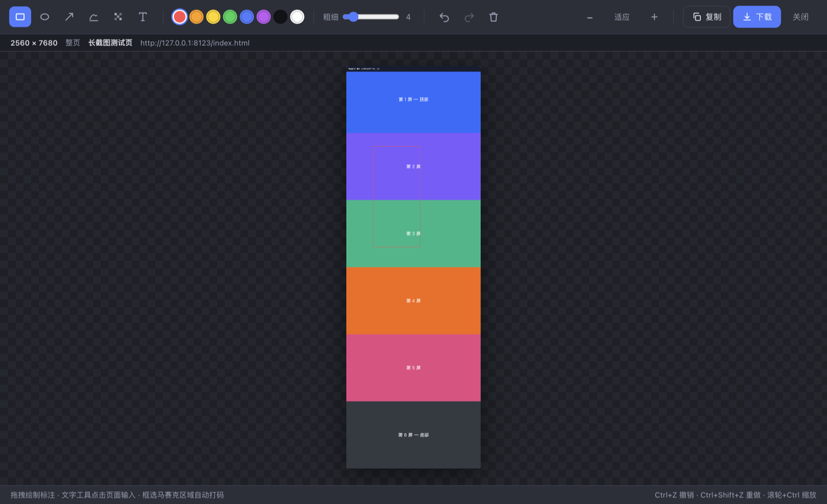
Task: Select the text annotation tool
Action: (x=143, y=17)
